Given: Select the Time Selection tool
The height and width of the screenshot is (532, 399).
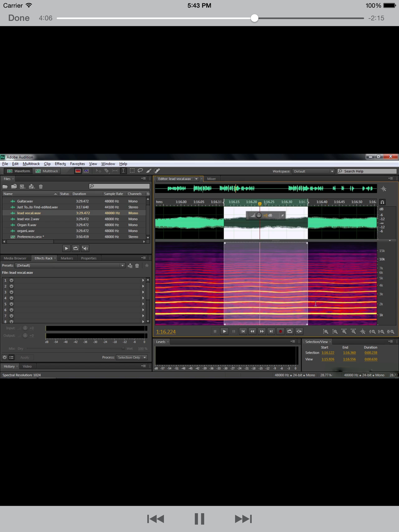Looking at the screenshot, I should [123, 171].
